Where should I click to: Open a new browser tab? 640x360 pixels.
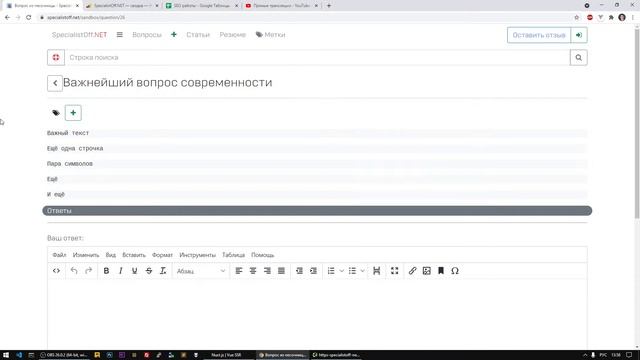tap(329, 6)
